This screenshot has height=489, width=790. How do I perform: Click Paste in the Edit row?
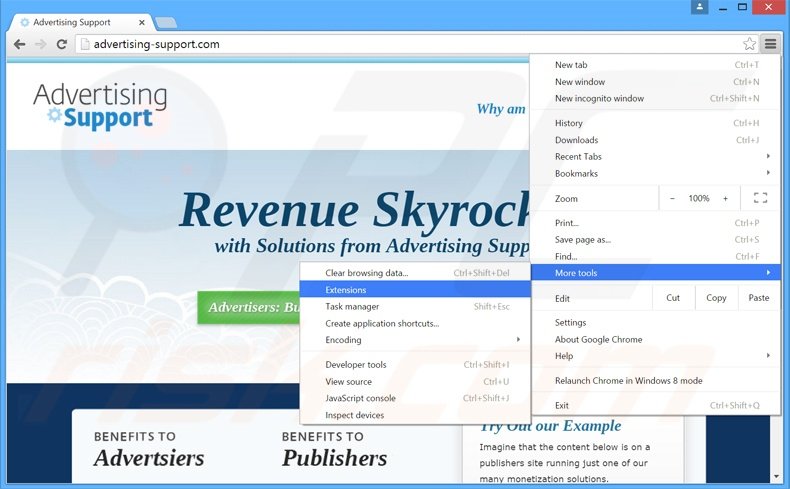tap(759, 298)
